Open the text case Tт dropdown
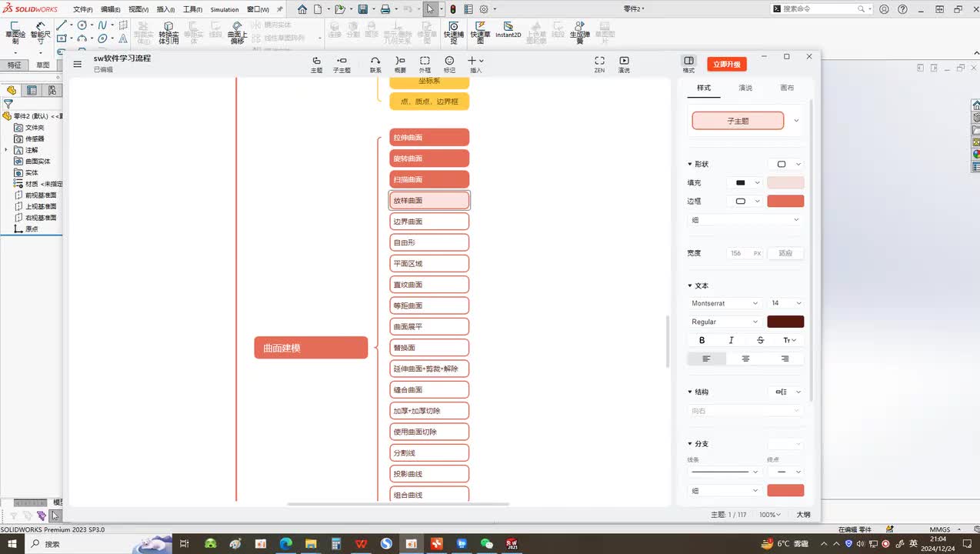980x554 pixels. 789,340
